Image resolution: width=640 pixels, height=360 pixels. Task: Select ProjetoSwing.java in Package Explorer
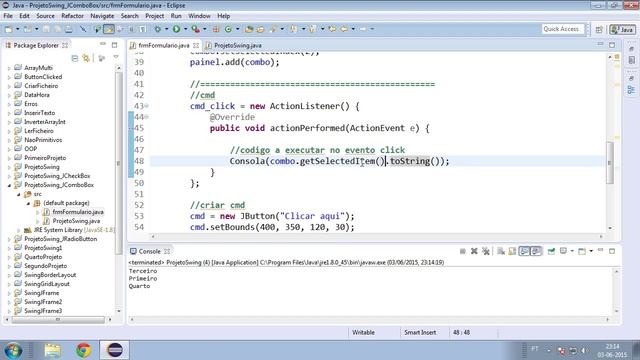click(x=76, y=221)
